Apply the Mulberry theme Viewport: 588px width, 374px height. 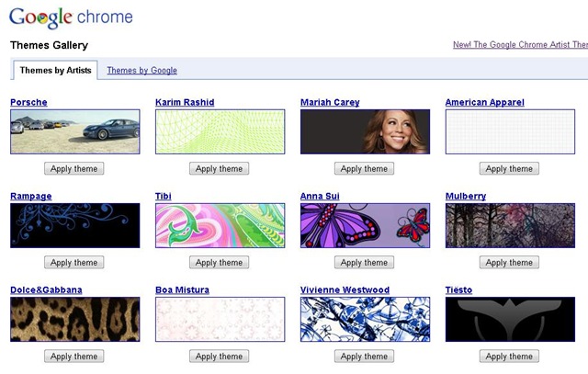point(509,262)
